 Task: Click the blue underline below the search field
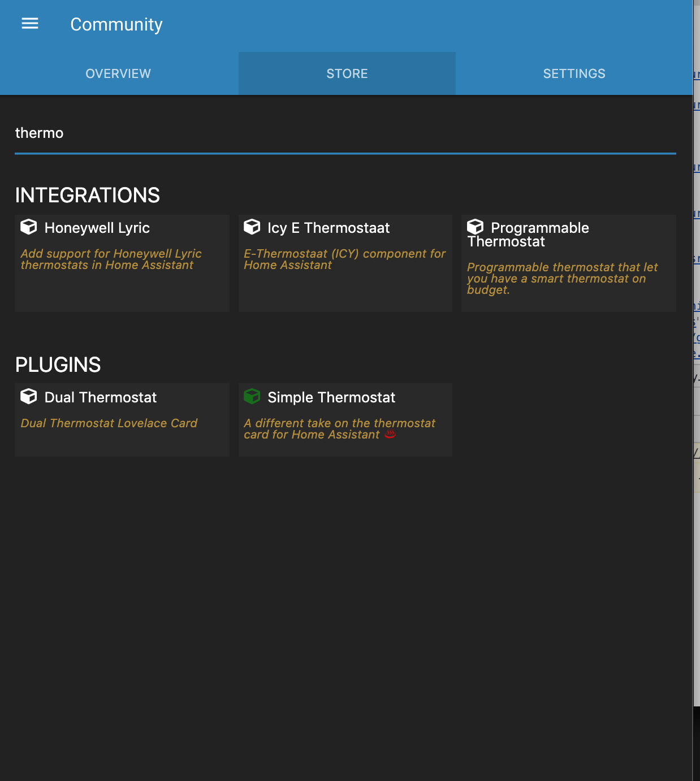(x=345, y=152)
